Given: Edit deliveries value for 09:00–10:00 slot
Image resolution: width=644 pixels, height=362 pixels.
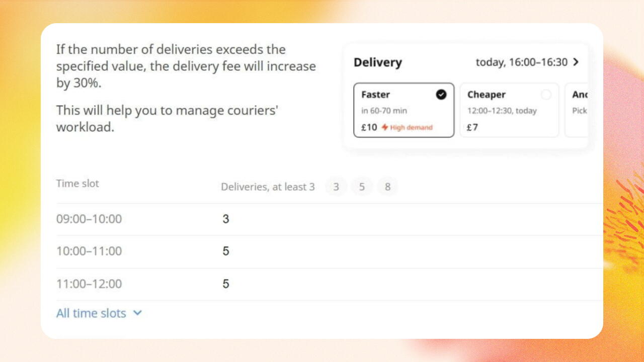Looking at the screenshot, I should (x=226, y=219).
